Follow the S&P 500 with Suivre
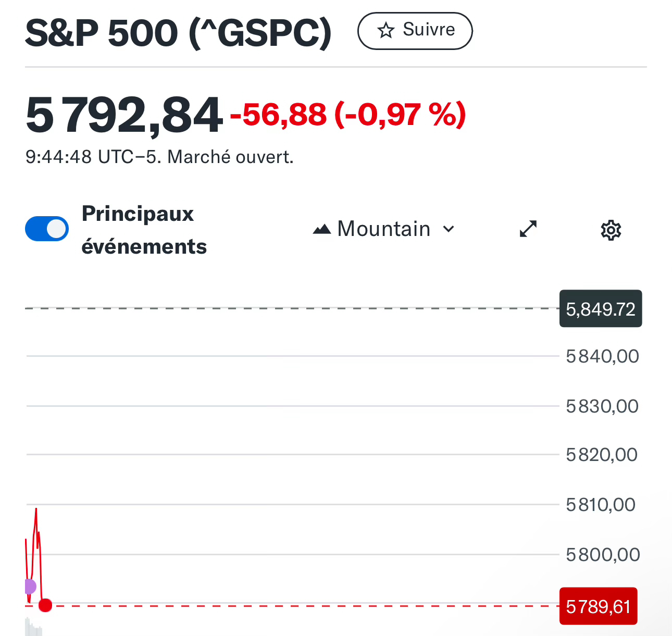This screenshot has width=672, height=636. (415, 31)
